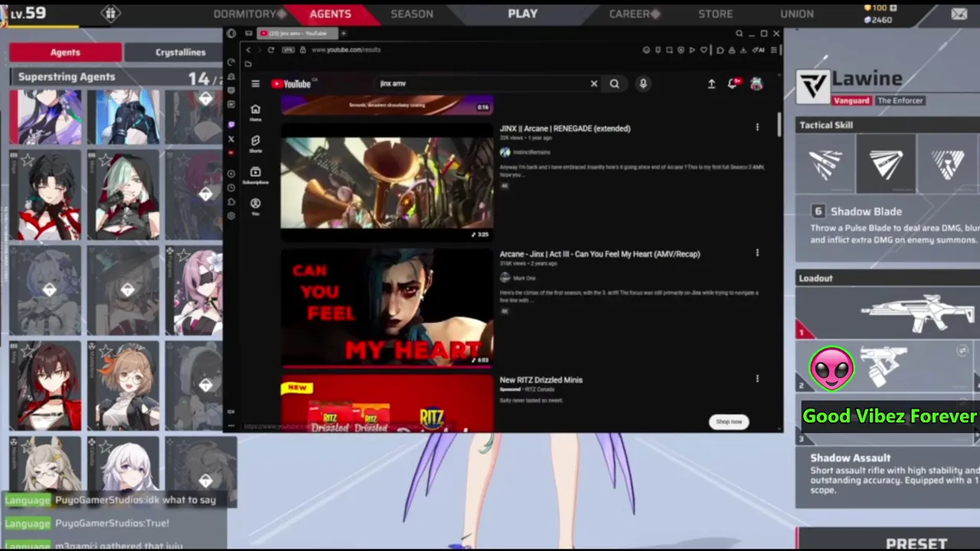This screenshot has width=980, height=551.
Task: Open the browser easy setup menu
Action: click(x=774, y=50)
